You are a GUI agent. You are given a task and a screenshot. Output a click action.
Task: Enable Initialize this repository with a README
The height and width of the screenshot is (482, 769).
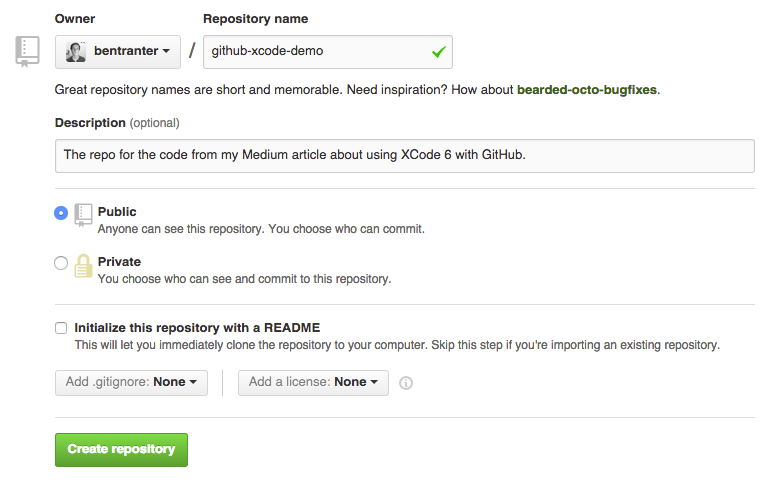(61, 328)
